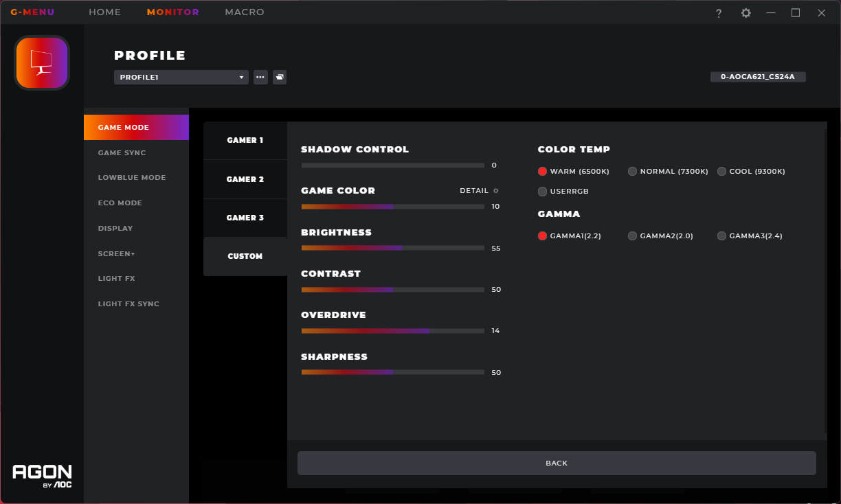Click the profile windows icon button

280,78
